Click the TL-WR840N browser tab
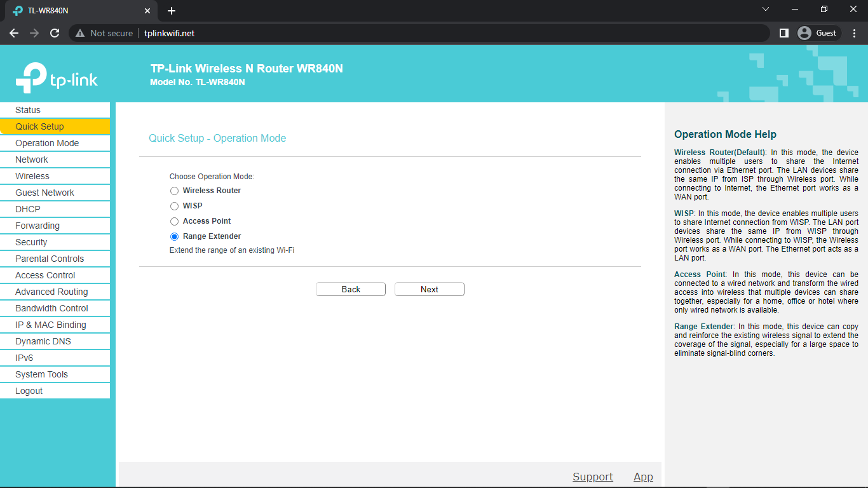Screen dimensions: 868x488 click(80, 11)
